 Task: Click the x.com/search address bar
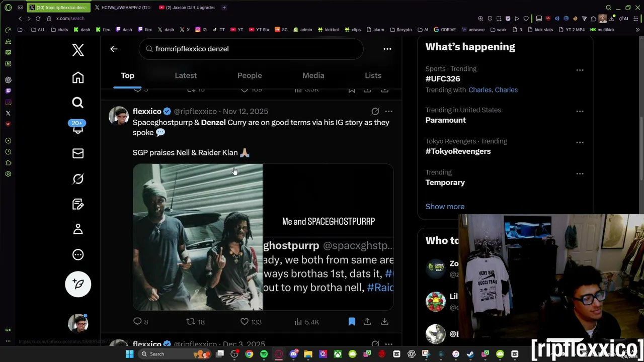coord(70,19)
